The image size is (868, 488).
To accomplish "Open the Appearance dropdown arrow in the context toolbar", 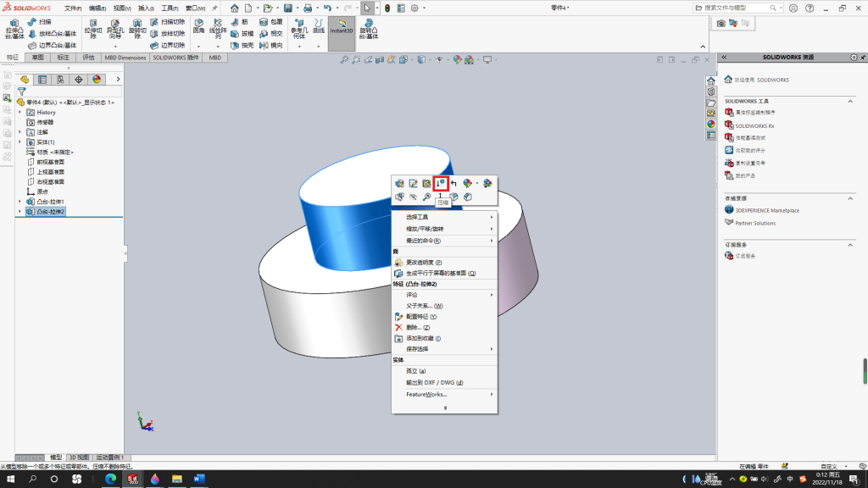I will [477, 183].
